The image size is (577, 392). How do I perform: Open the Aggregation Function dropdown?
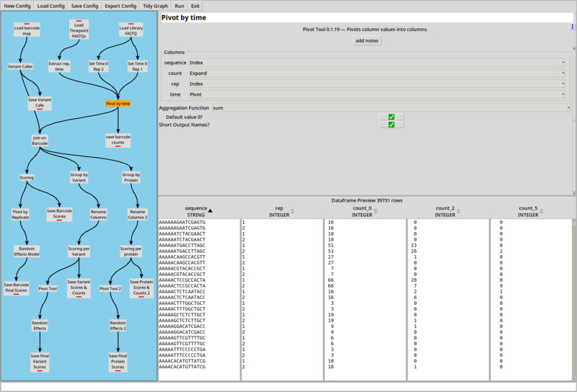point(391,108)
